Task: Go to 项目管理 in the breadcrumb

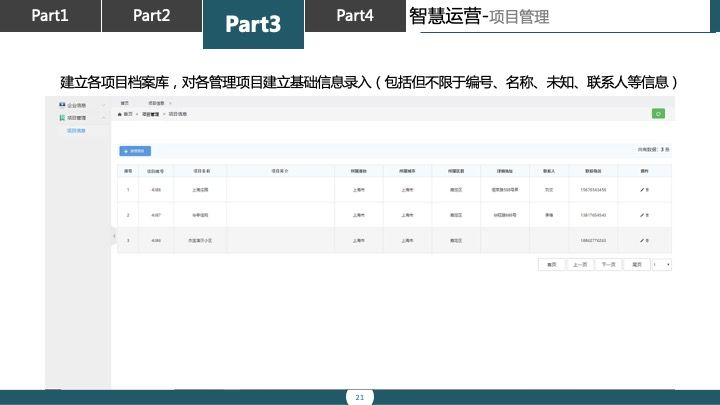Action: pyautogui.click(x=151, y=114)
